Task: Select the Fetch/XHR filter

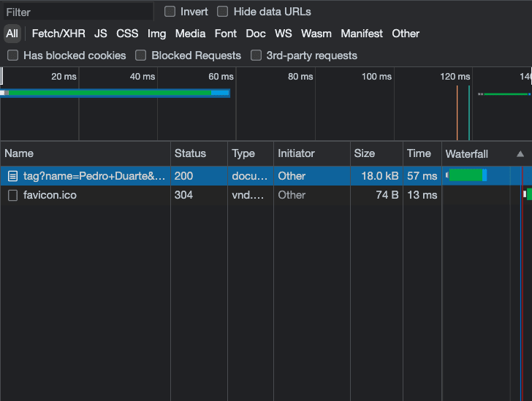Action: (x=58, y=34)
